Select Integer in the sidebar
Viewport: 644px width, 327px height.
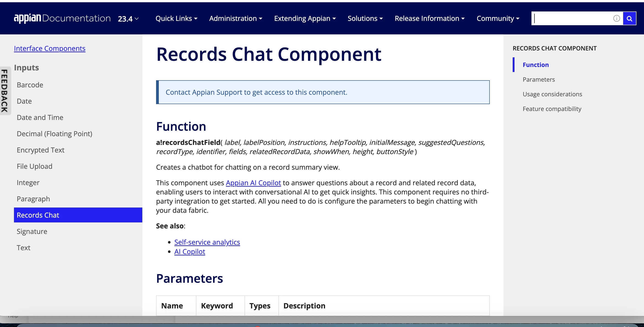click(x=28, y=182)
